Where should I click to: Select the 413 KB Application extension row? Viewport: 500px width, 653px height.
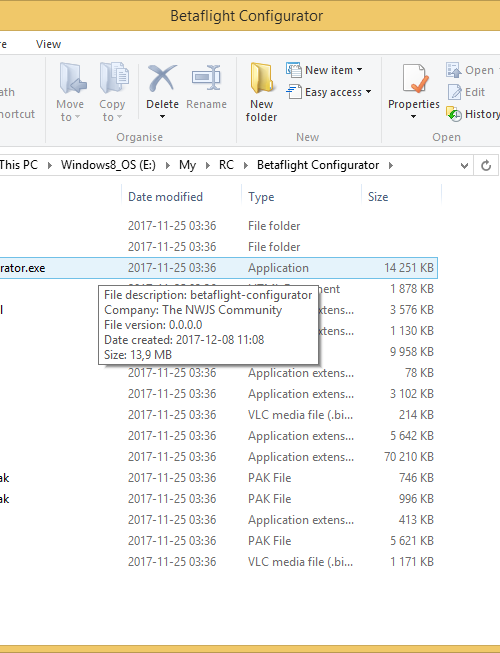[219, 520]
